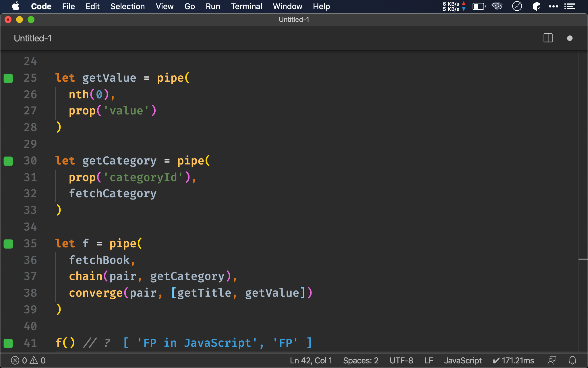Change file encoding via UTF-8
Screen dimensions: 588x368
click(x=401, y=361)
